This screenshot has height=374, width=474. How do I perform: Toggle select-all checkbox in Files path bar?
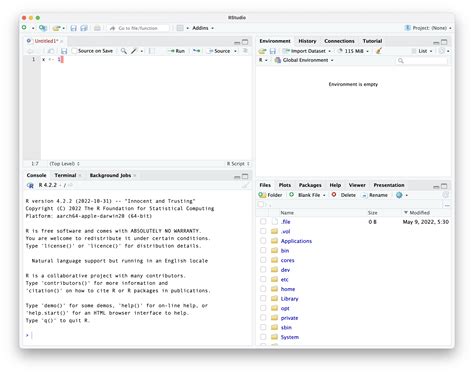[260, 204]
